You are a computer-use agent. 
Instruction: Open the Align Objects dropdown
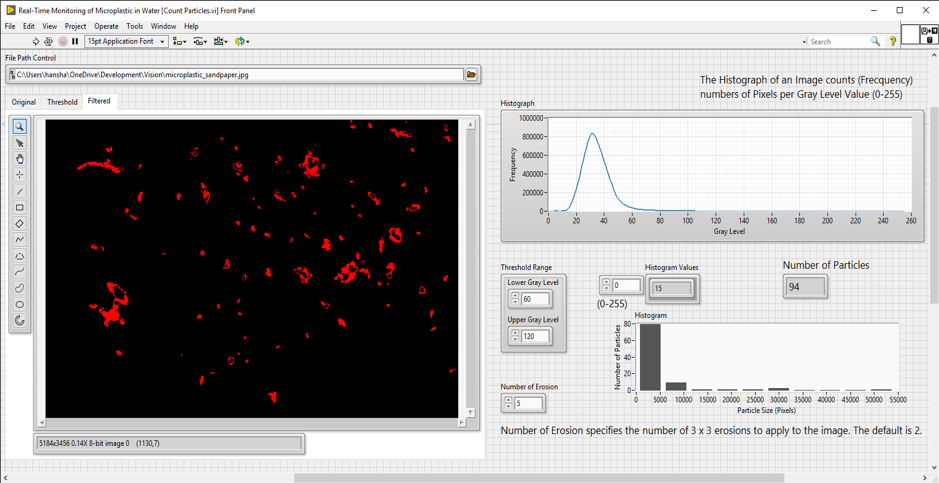coord(180,41)
